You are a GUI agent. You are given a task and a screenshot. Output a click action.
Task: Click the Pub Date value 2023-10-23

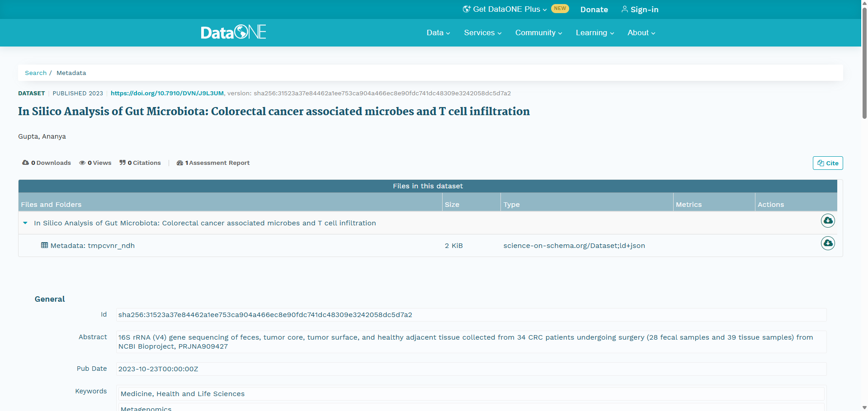tap(471, 369)
